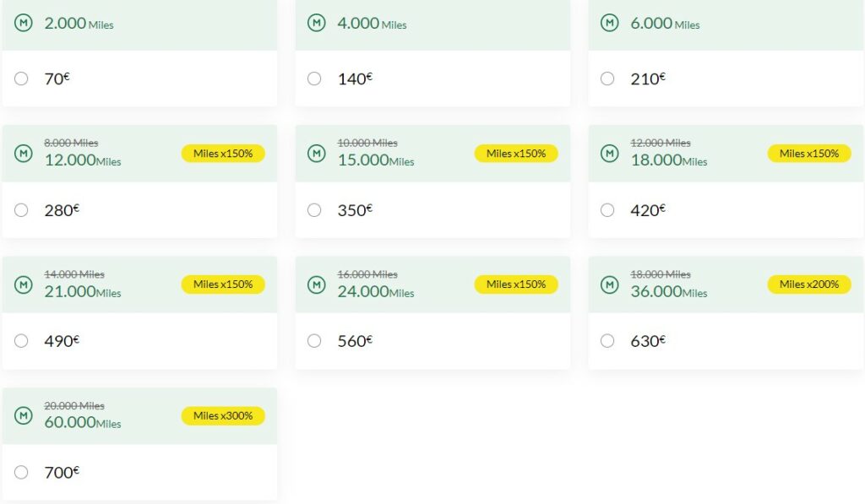
Task: Click the Miles icon beside 12.000 Miles
Action: coord(23,154)
